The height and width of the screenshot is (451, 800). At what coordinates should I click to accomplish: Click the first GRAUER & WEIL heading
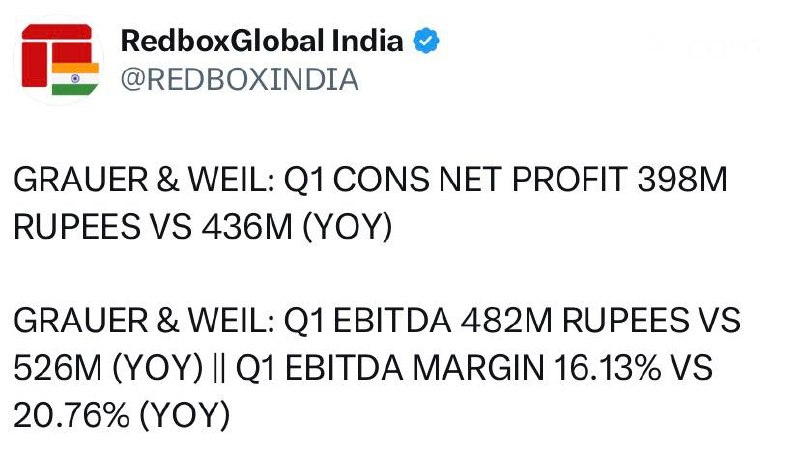click(144, 179)
